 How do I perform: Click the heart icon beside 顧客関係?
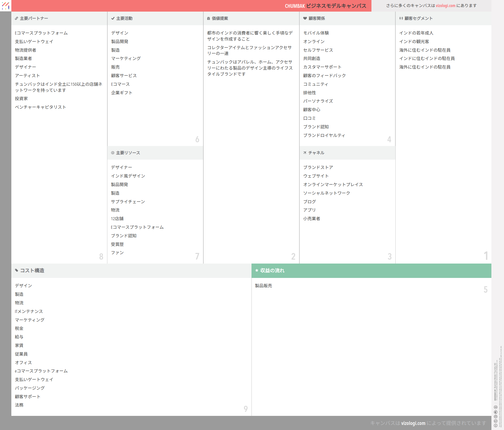tap(305, 18)
